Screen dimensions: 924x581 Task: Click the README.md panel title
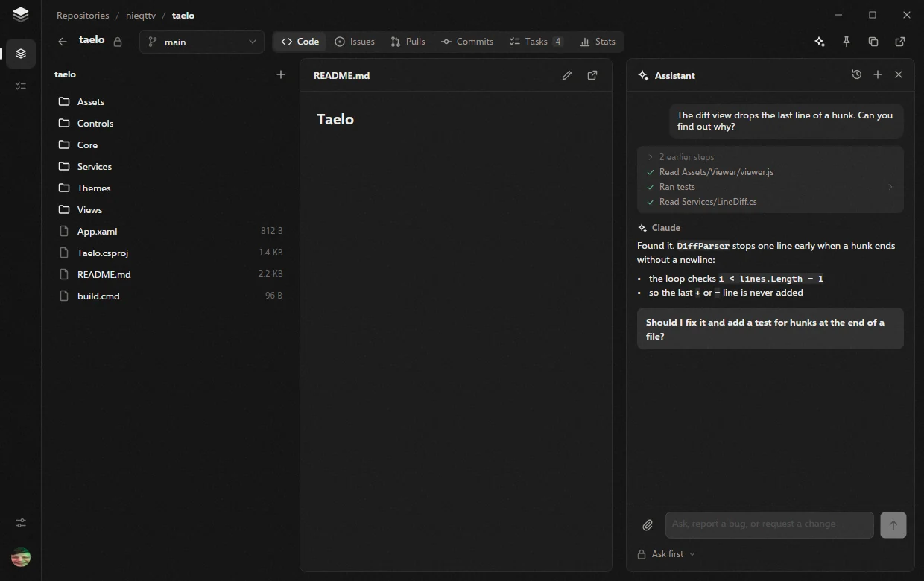341,75
